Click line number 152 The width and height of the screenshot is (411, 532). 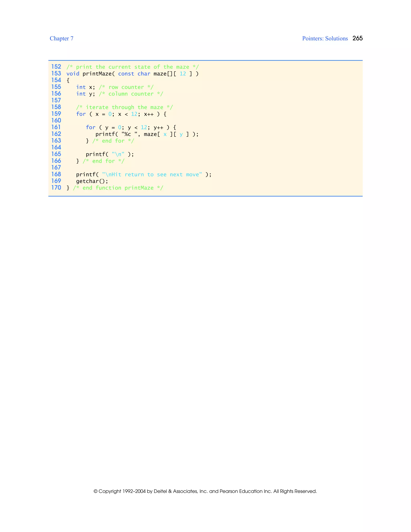(56, 67)
